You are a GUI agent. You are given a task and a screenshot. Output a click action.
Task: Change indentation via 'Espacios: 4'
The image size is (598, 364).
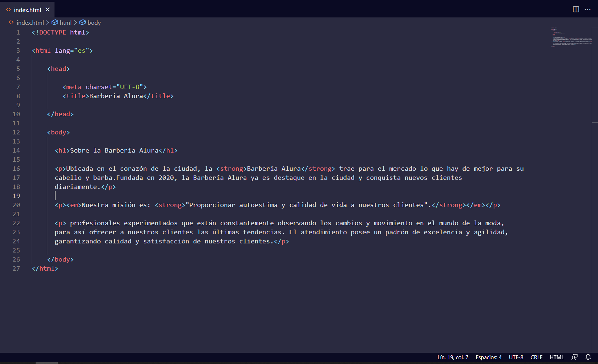488,357
